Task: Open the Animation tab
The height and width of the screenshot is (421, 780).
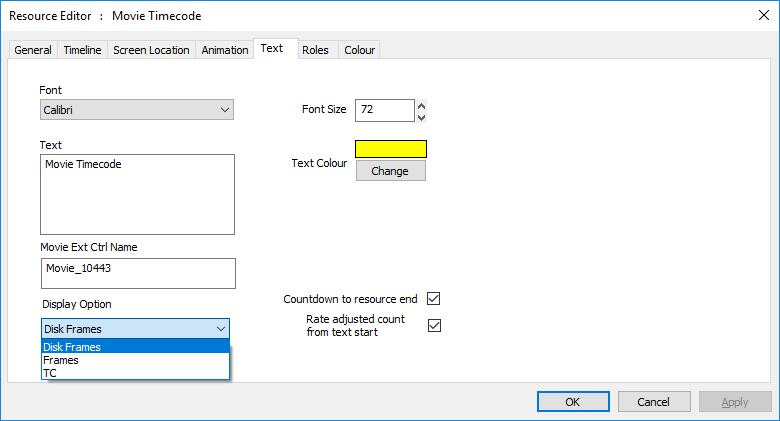Action: 225,50
